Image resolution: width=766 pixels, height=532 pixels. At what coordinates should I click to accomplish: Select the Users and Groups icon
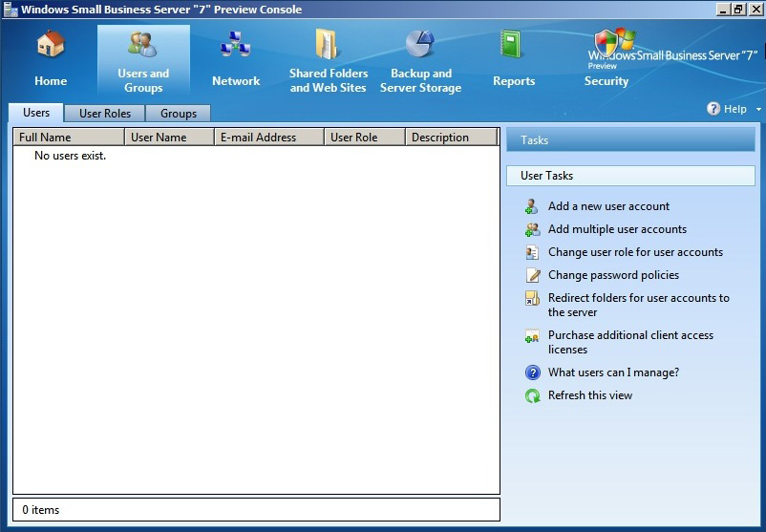tap(142, 44)
